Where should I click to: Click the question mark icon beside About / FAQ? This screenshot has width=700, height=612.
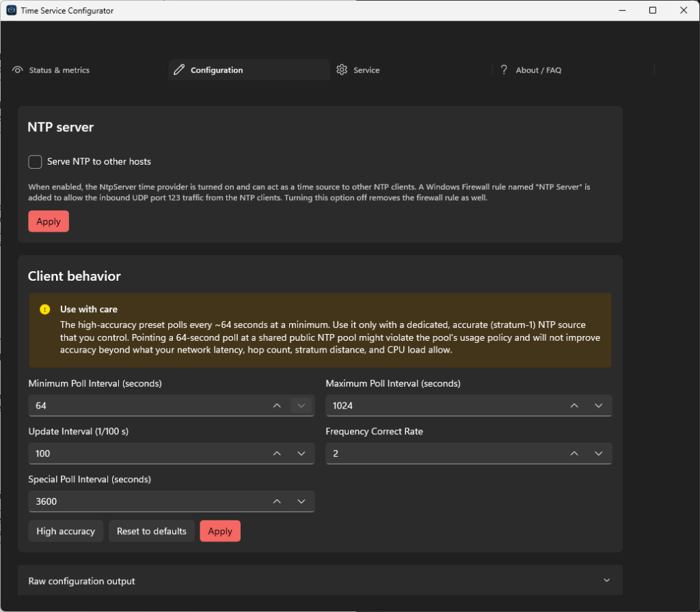click(504, 70)
